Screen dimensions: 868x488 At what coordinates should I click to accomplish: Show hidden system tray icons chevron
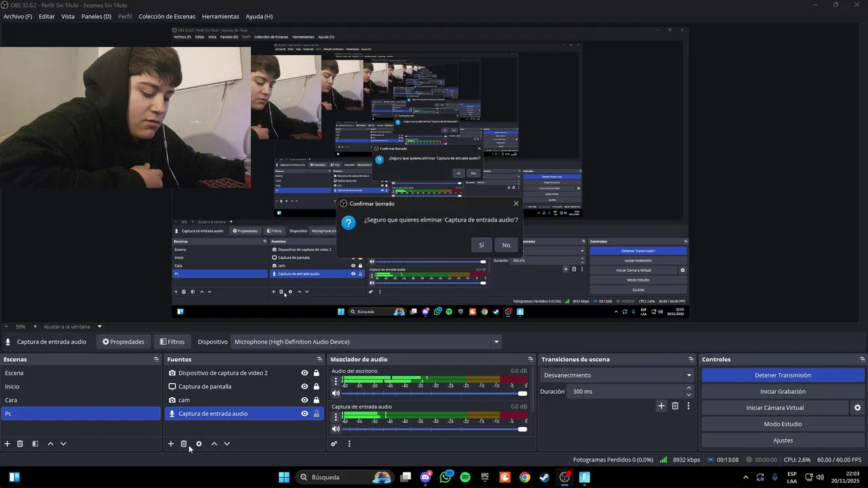[746, 477]
